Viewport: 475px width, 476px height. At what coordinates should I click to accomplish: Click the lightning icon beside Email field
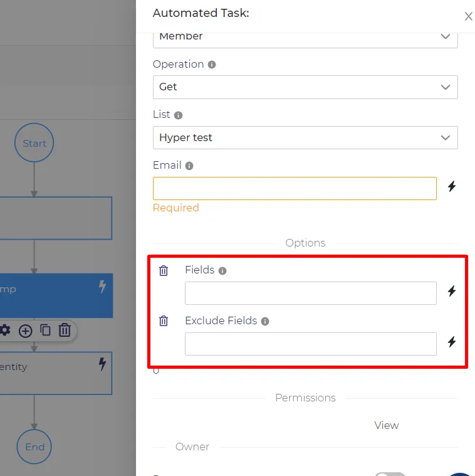pos(452,186)
